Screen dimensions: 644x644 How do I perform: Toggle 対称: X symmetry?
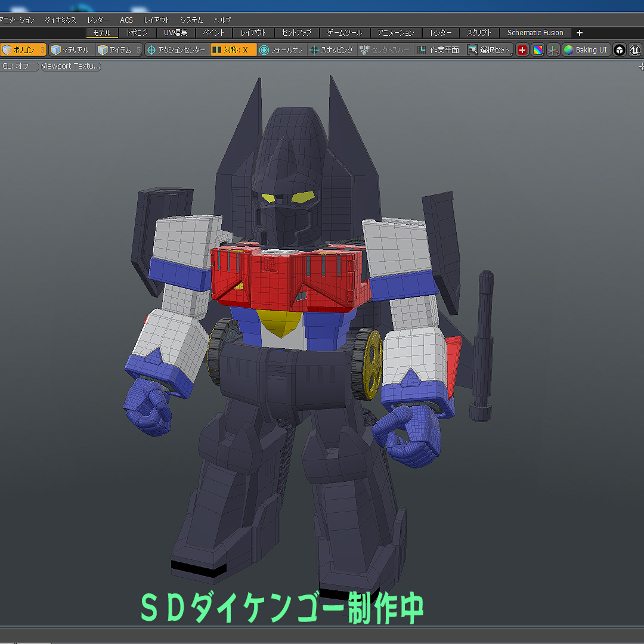[233, 49]
